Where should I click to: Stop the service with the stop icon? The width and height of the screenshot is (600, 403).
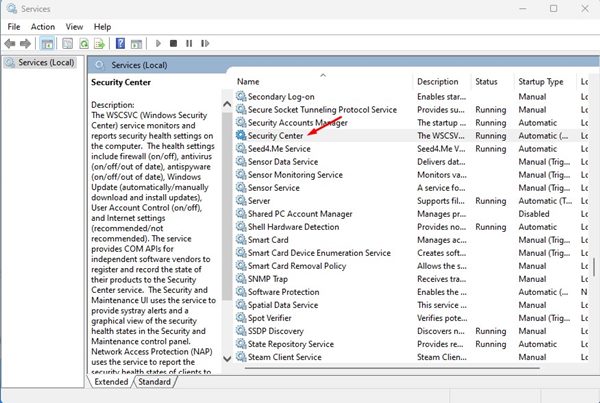coord(173,44)
